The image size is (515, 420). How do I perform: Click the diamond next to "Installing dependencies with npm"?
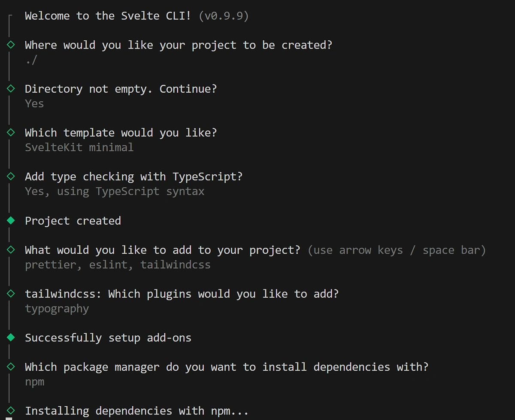[11, 411]
